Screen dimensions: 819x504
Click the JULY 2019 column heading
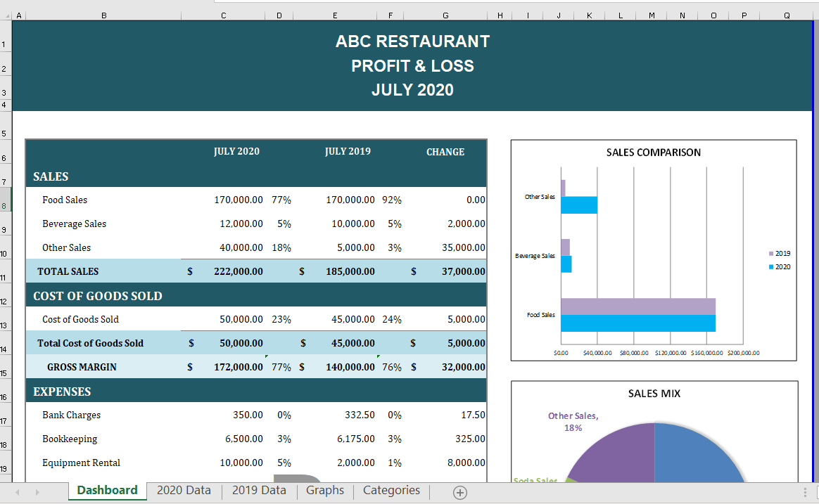tap(348, 151)
